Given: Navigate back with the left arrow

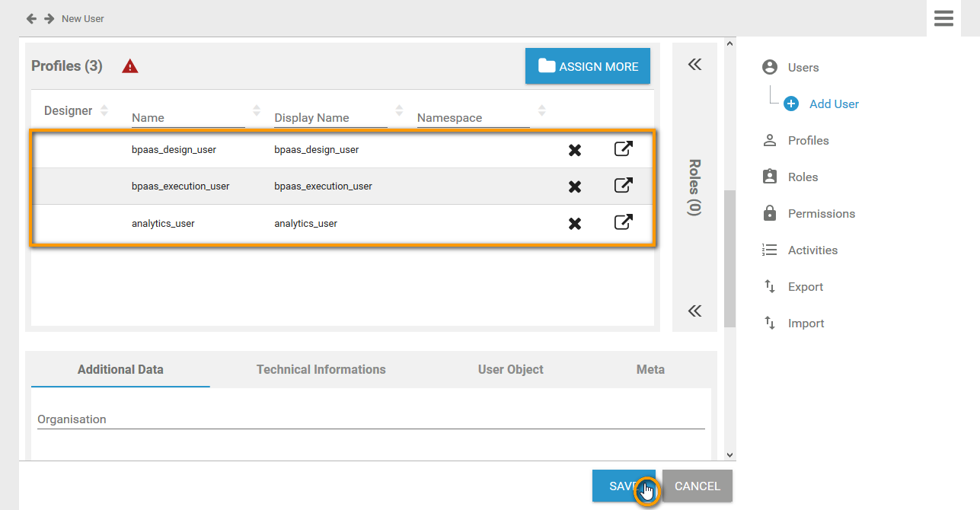Looking at the screenshot, I should tap(31, 18).
